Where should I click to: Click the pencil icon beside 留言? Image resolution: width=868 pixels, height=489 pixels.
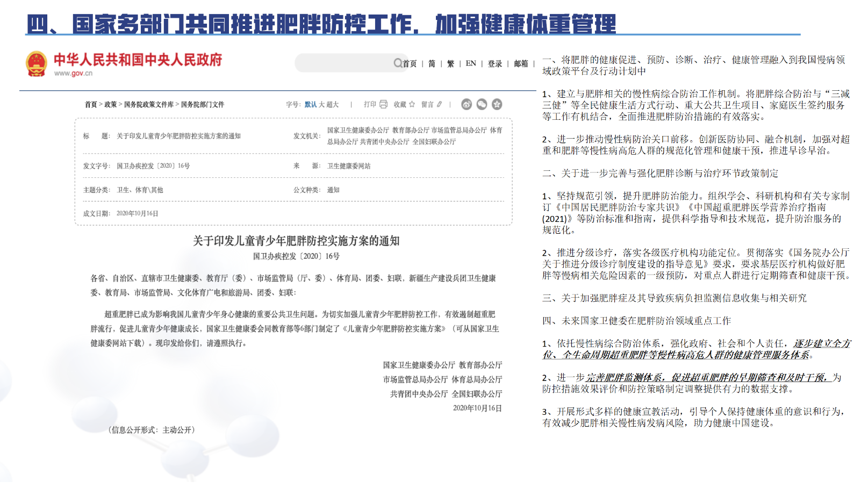(x=439, y=104)
